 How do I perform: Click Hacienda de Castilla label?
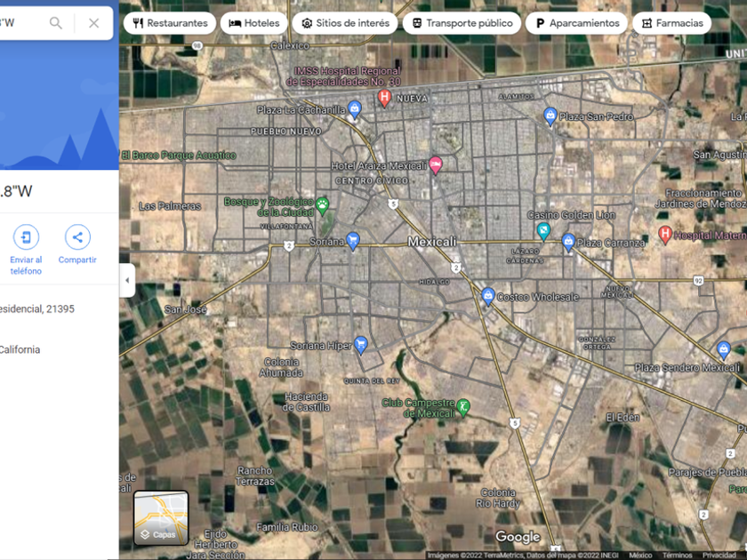pos(306,402)
